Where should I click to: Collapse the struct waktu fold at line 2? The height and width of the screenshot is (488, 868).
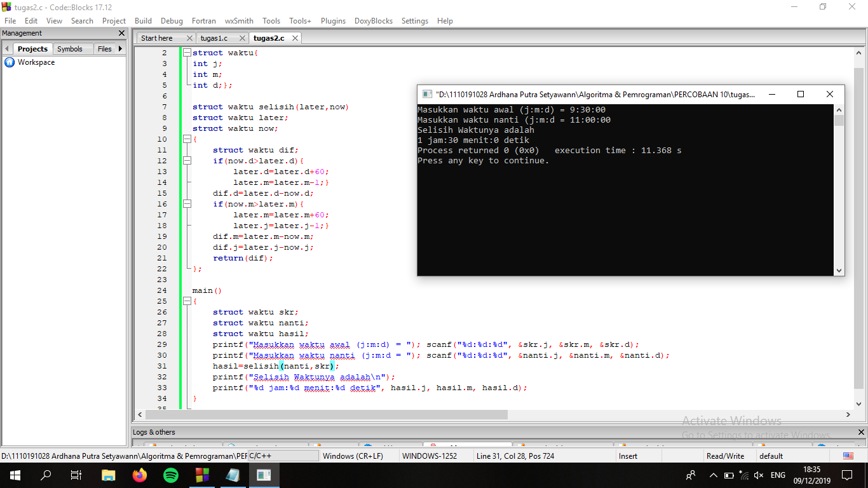(187, 53)
